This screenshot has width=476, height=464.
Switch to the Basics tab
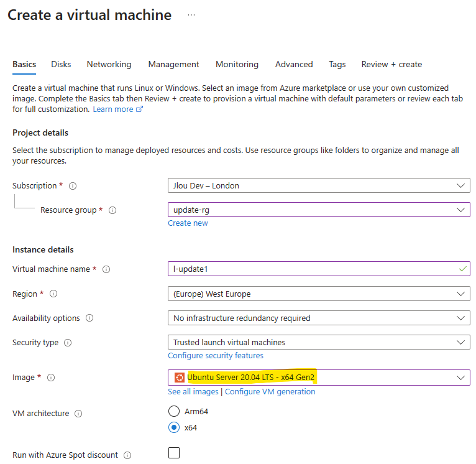(x=24, y=65)
